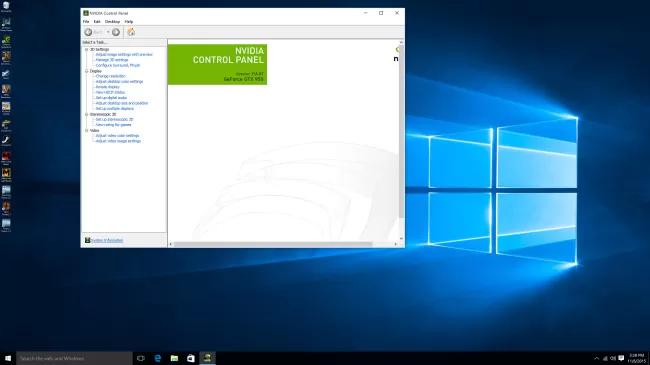Open the Windows Start button
The height and width of the screenshot is (365, 650).
click(x=8, y=358)
